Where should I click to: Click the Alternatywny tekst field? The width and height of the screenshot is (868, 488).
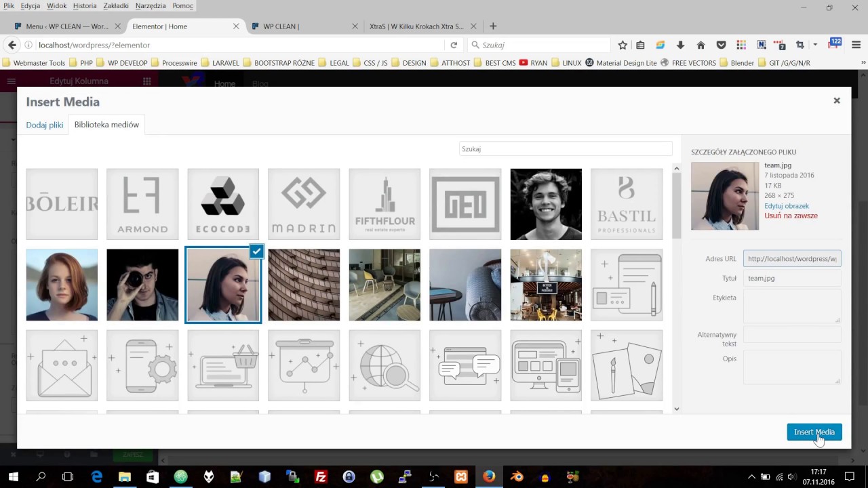pyautogui.click(x=792, y=334)
